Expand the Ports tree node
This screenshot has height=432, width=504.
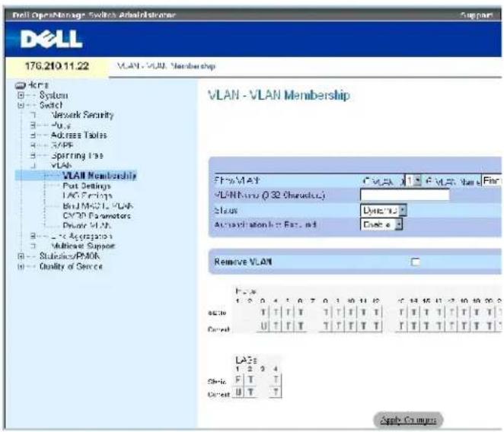[x=33, y=125]
